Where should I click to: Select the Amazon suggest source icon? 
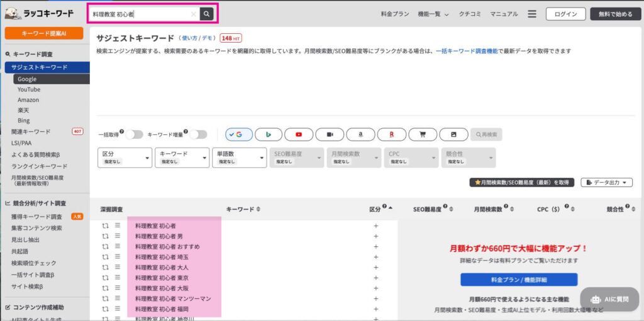[x=360, y=134]
